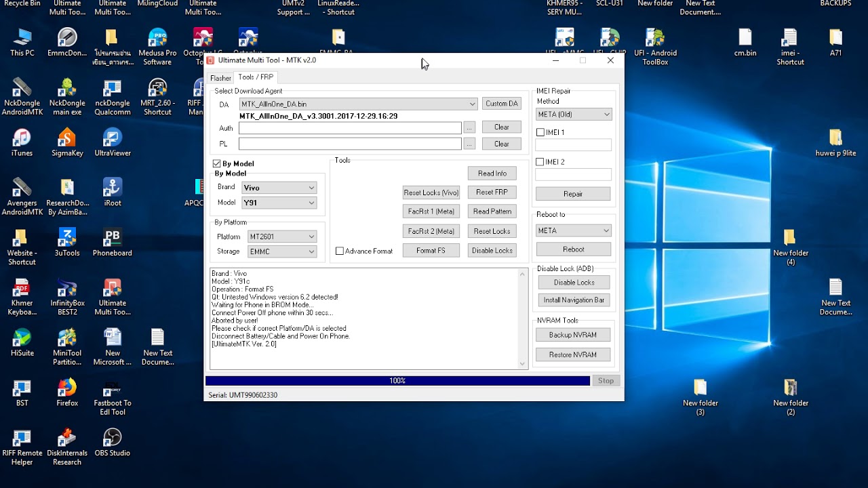Viewport: 868px width, 488px height.
Task: Open UltraViewer desktop icon
Action: click(113, 142)
